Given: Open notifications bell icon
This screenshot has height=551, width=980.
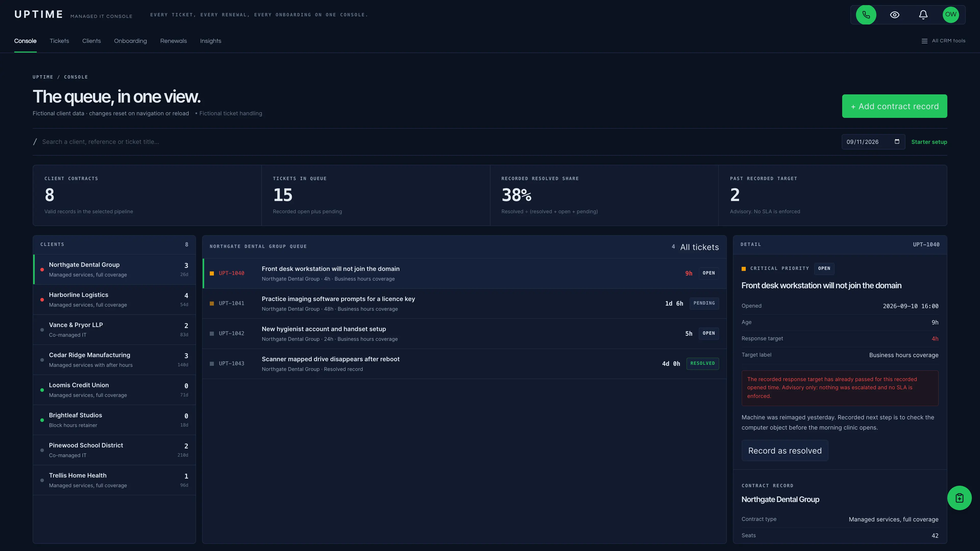Looking at the screenshot, I should point(923,15).
